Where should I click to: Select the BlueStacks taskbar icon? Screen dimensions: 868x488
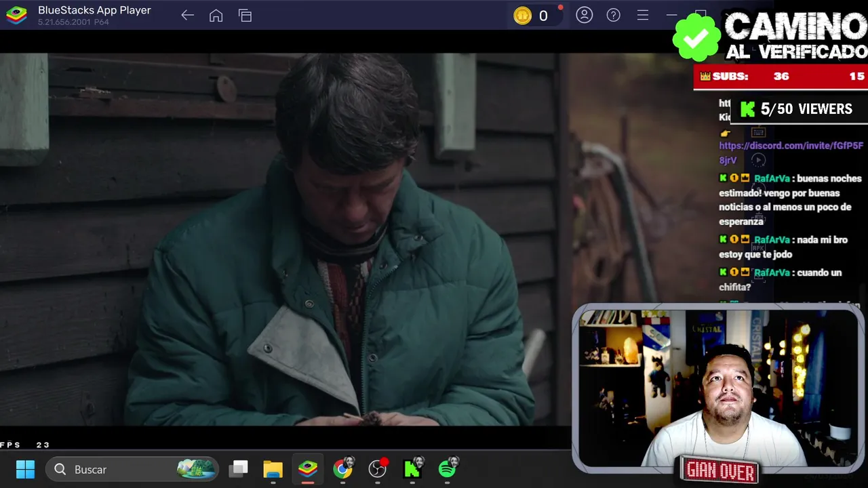[308, 469]
